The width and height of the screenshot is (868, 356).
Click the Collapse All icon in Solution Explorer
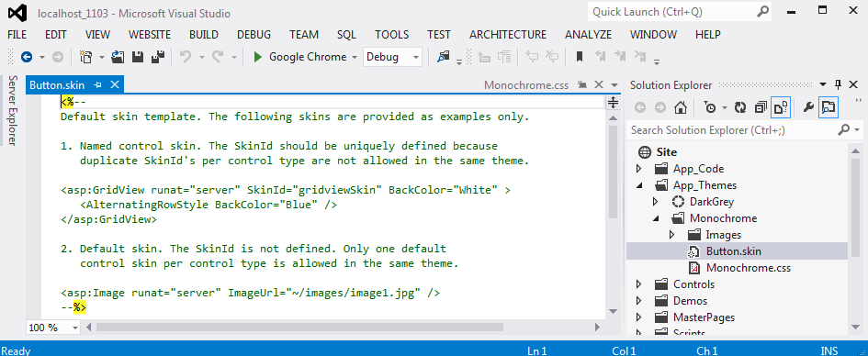click(761, 107)
